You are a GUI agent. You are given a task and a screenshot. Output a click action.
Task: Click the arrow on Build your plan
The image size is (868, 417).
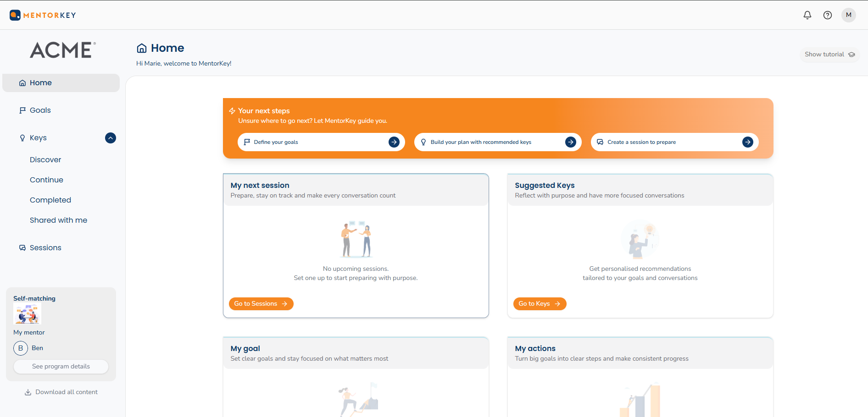click(x=571, y=142)
